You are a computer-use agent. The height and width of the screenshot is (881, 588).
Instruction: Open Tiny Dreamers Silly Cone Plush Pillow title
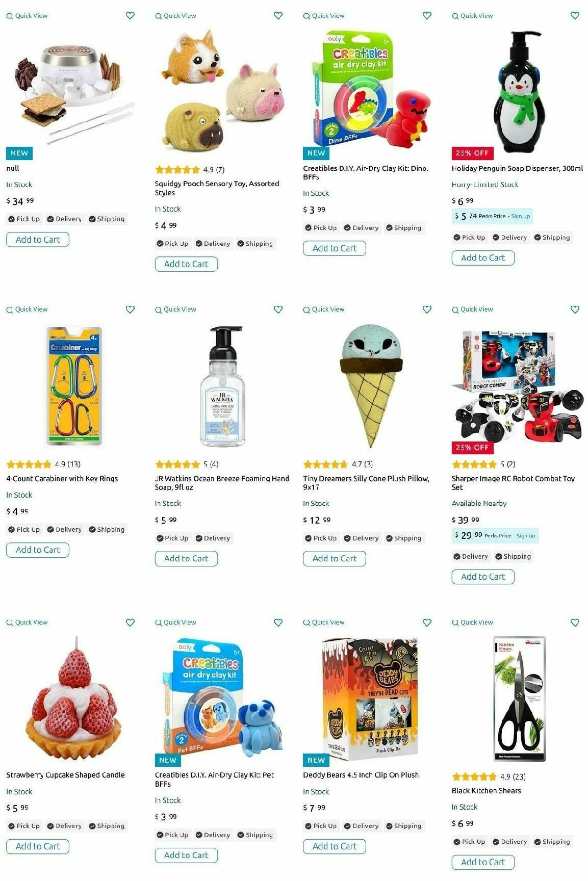pyautogui.click(x=366, y=483)
